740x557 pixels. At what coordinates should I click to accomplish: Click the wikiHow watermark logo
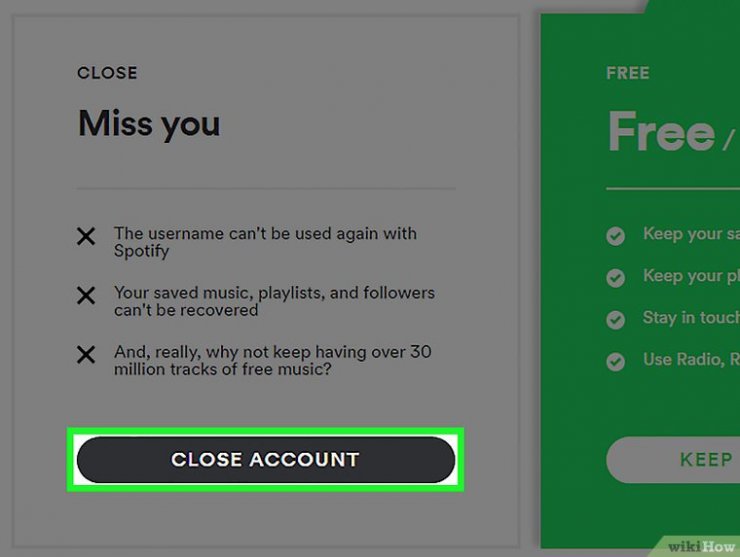coord(701,547)
